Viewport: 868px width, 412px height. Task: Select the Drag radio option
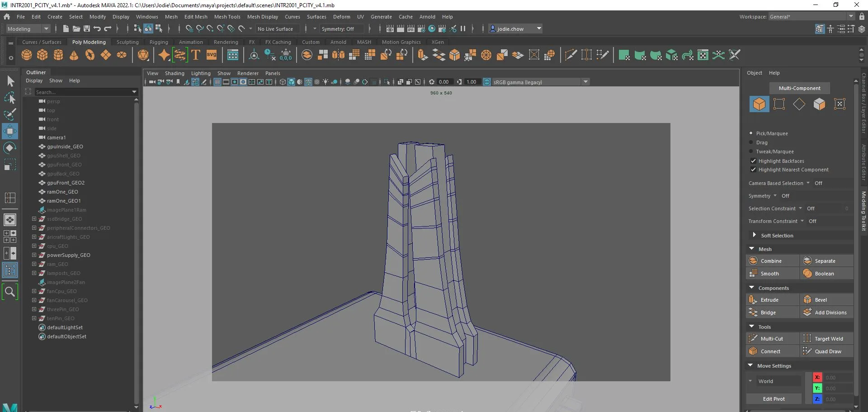pyautogui.click(x=751, y=142)
